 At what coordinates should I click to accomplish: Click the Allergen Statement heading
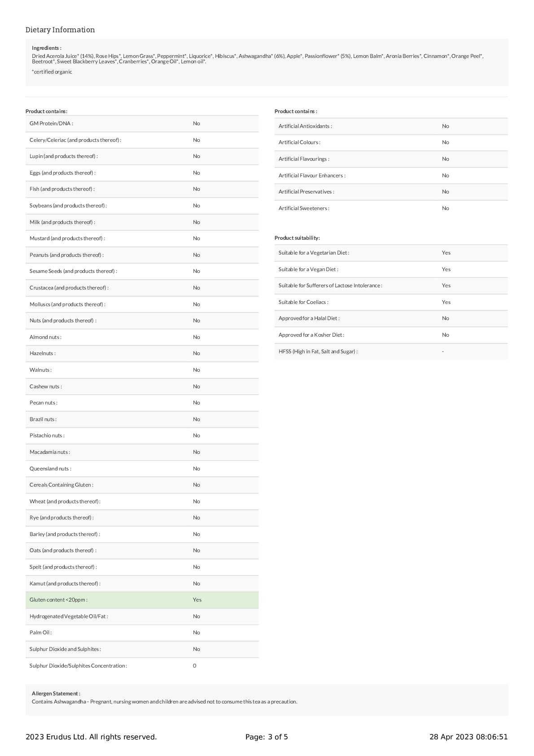(56, 694)
